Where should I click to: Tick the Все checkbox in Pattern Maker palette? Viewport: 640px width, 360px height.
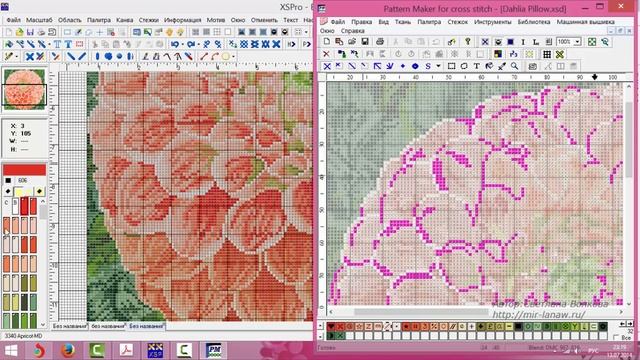click(617, 338)
